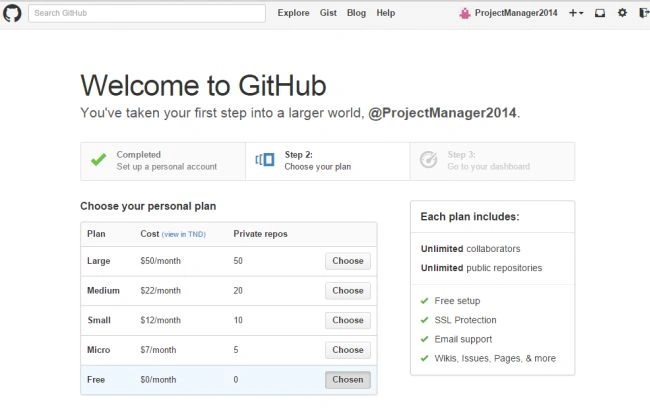The image size is (650, 409).
Task: Click the SSL Protection checkmark icon
Action: [x=424, y=320]
